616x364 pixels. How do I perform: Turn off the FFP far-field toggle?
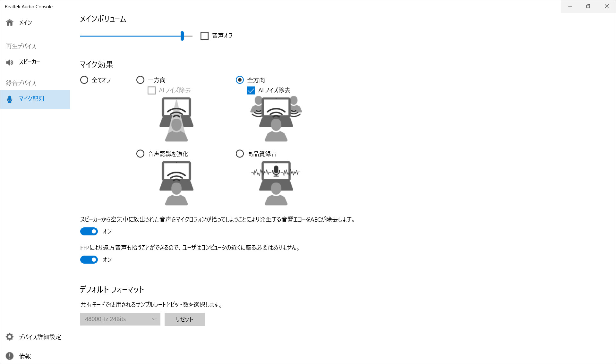(89, 259)
